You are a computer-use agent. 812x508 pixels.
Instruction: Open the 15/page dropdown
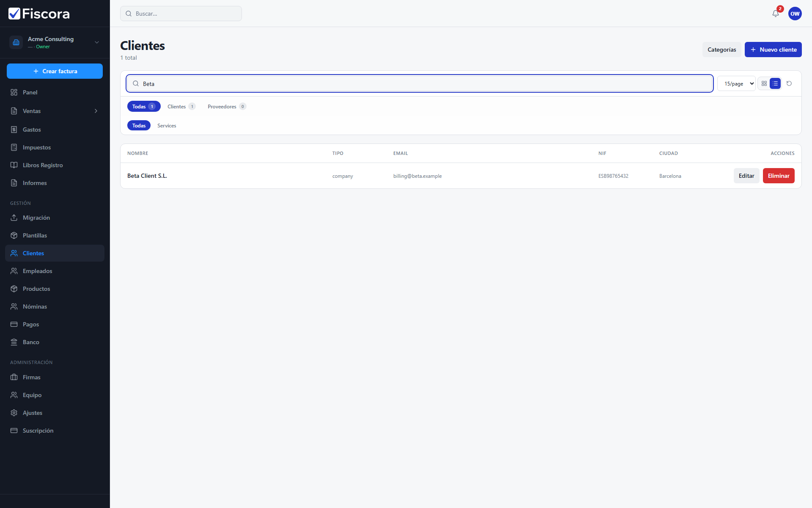pos(736,83)
